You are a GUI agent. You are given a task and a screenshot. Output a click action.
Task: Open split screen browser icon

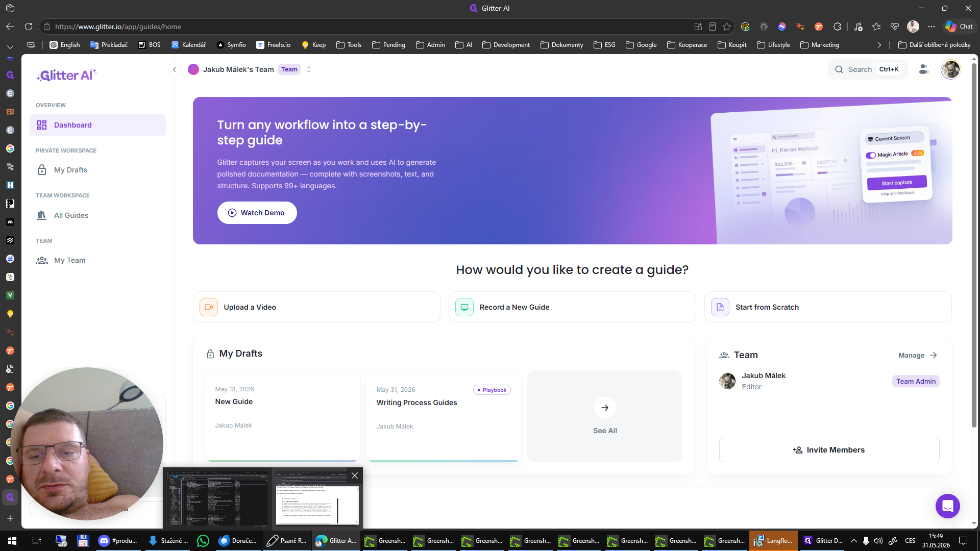click(698, 27)
